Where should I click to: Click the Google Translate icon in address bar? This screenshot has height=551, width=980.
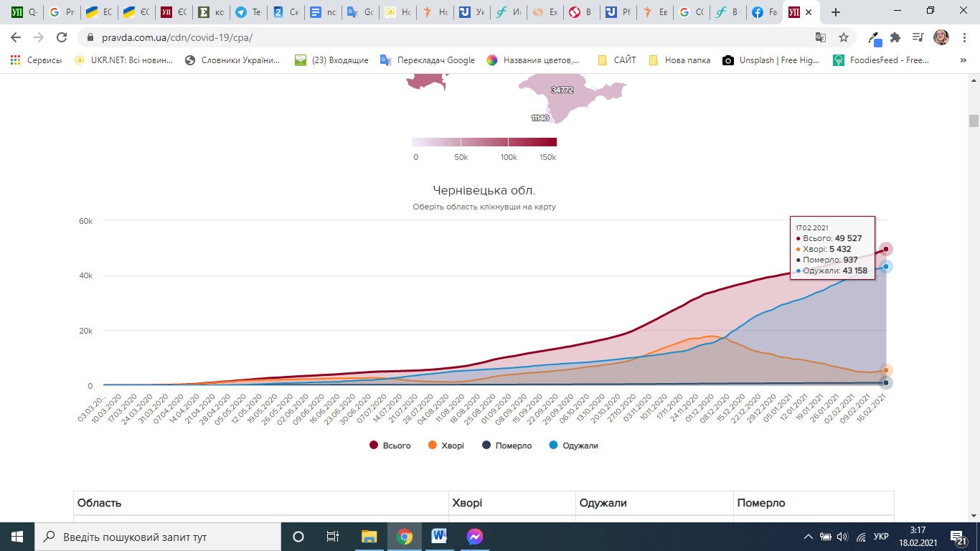[821, 37]
